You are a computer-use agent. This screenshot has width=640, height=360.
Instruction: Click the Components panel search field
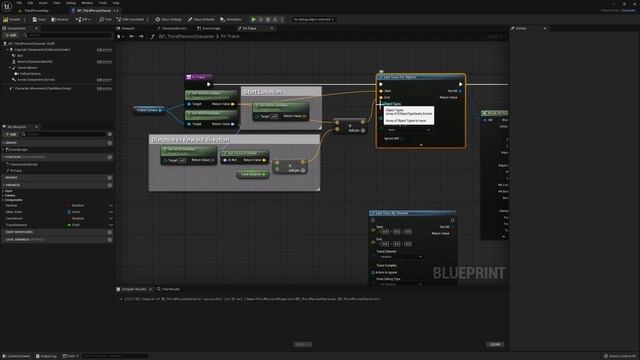[x=67, y=36]
